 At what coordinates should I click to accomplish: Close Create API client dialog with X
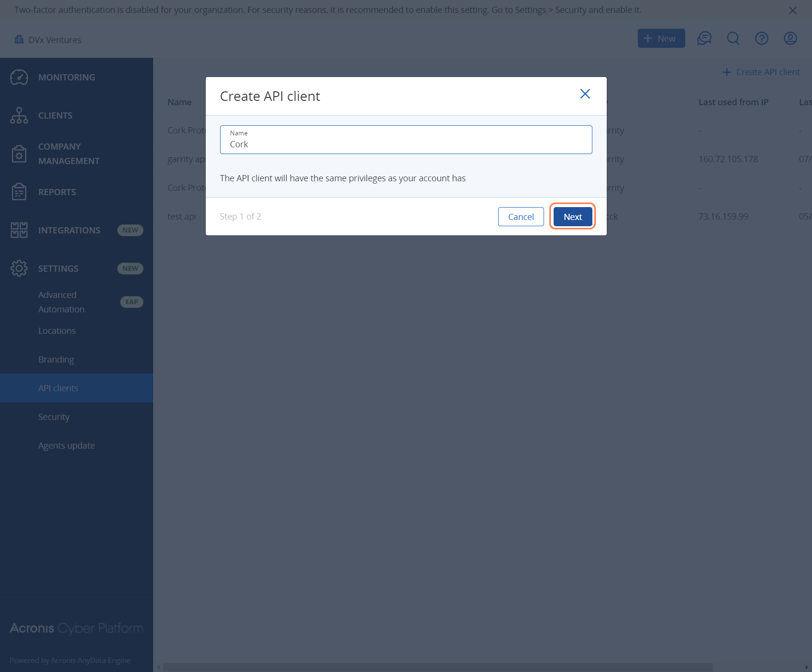585,94
